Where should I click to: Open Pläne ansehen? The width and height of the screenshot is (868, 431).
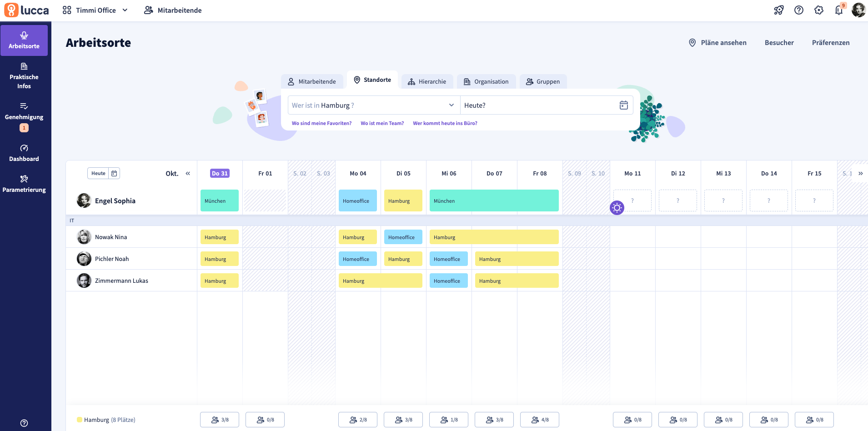coord(717,43)
